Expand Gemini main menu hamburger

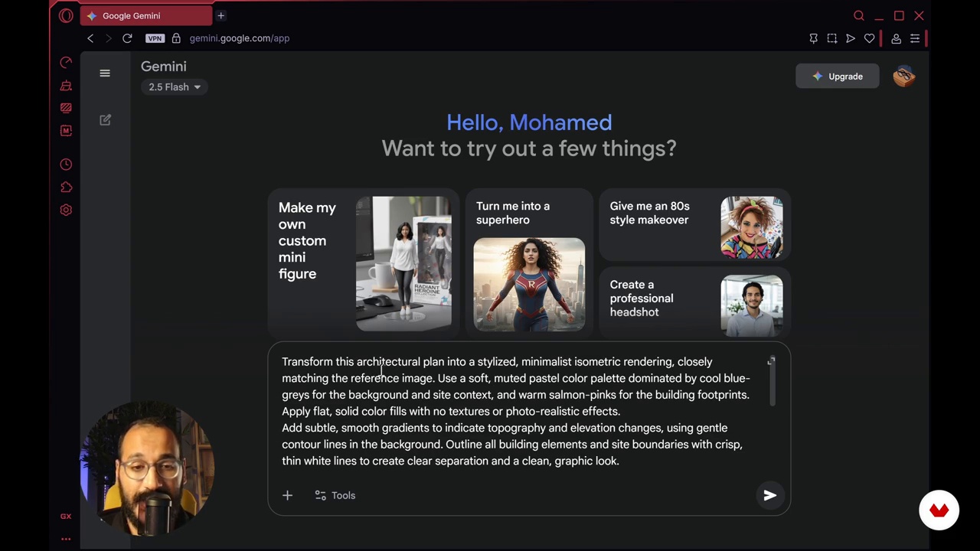click(x=105, y=73)
